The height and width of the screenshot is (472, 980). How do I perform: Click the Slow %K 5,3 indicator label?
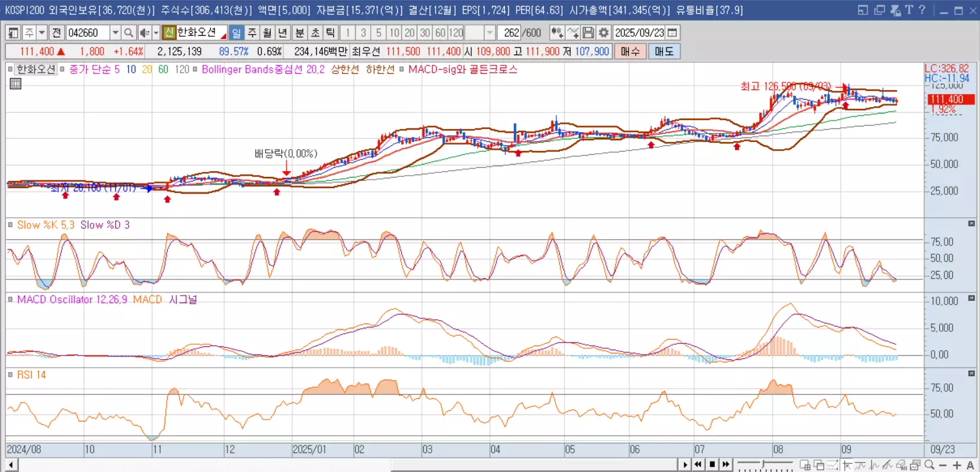(x=46, y=225)
